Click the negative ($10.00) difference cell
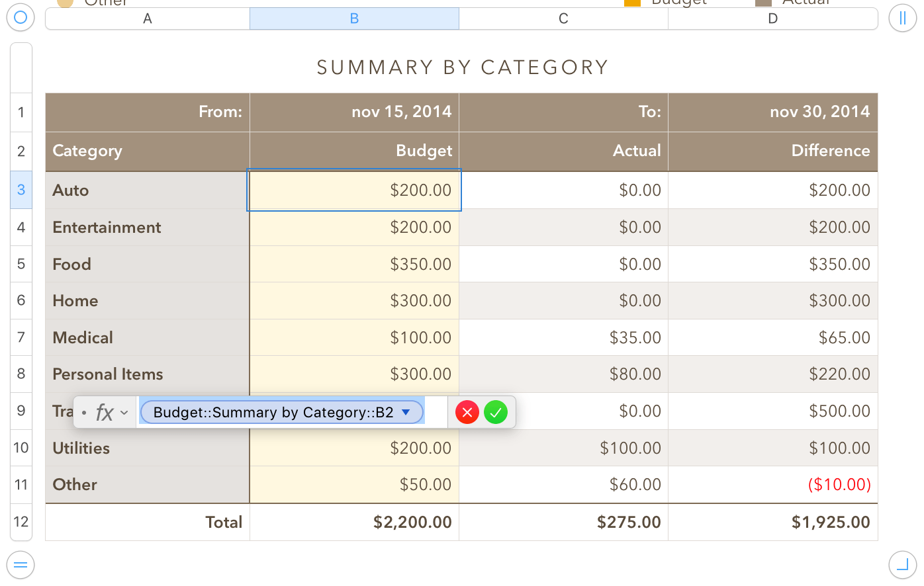The height and width of the screenshot is (586, 924). [x=772, y=485]
